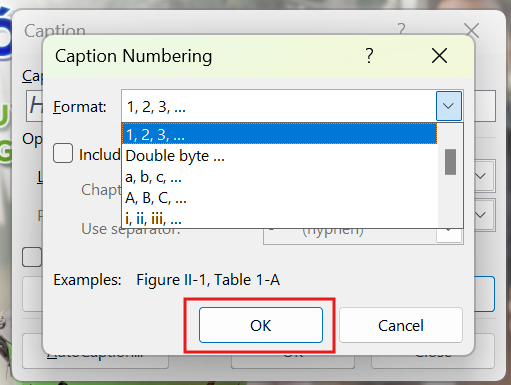The height and width of the screenshot is (385, 511).
Task: Pick the lowercase "a, b, c, ..." format
Action: (279, 176)
